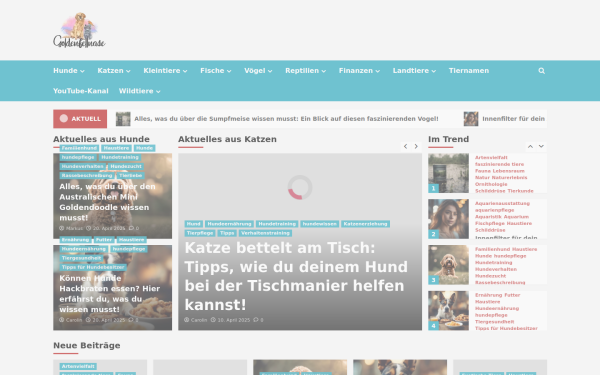Open Katze bettelt am Tisch article
The width and height of the screenshot is (600, 375).
click(296, 276)
